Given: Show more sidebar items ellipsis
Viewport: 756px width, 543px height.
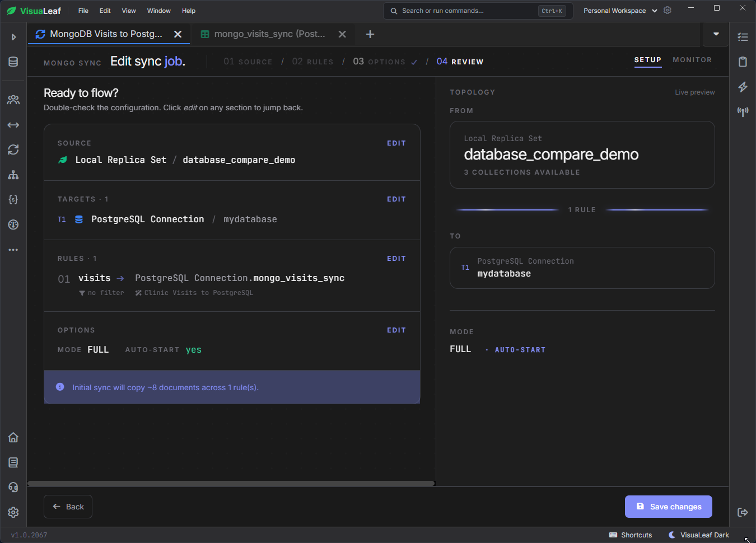Looking at the screenshot, I should [13, 250].
